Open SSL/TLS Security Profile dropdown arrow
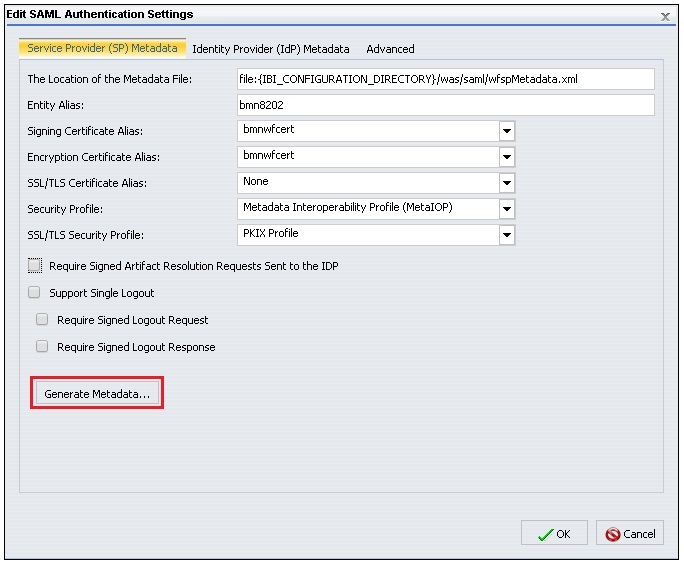Image resolution: width=684 pixels, height=565 pixels. (507, 235)
